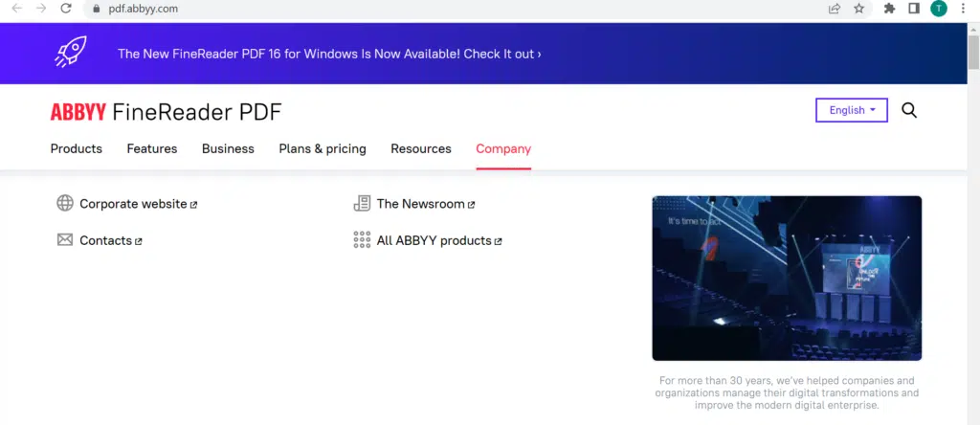The height and width of the screenshot is (425, 980).
Task: Open the Products menu
Action: [x=77, y=148]
